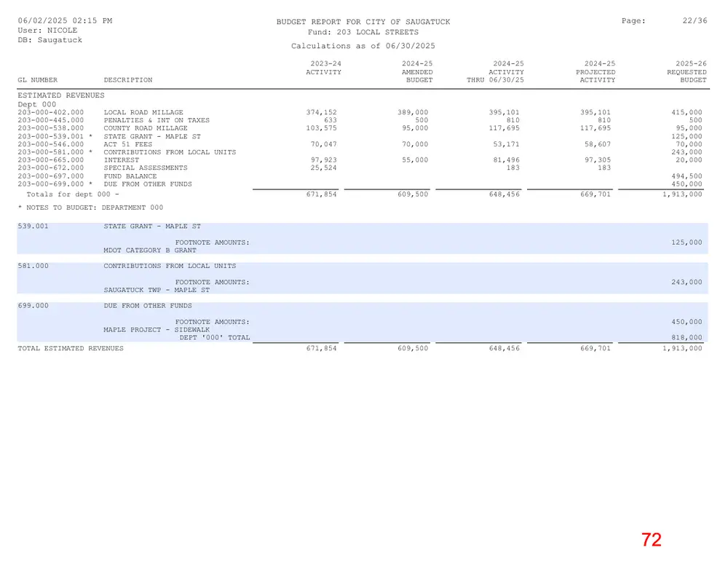Click the amended budget value "389,000"
This screenshot has width=728, height=563.
click(x=413, y=112)
